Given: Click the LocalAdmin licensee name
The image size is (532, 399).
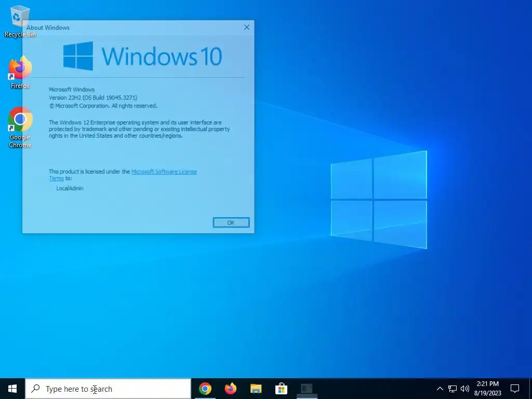Looking at the screenshot, I should pos(70,188).
